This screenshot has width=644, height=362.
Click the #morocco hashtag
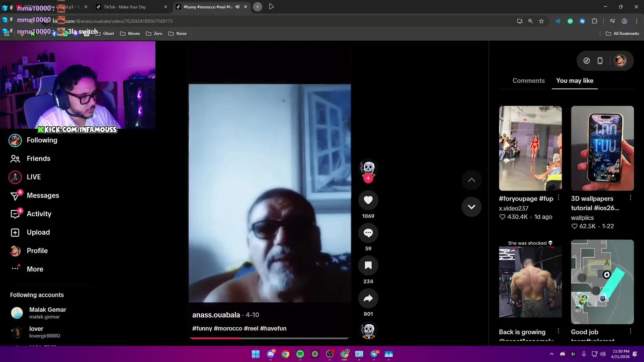228,328
